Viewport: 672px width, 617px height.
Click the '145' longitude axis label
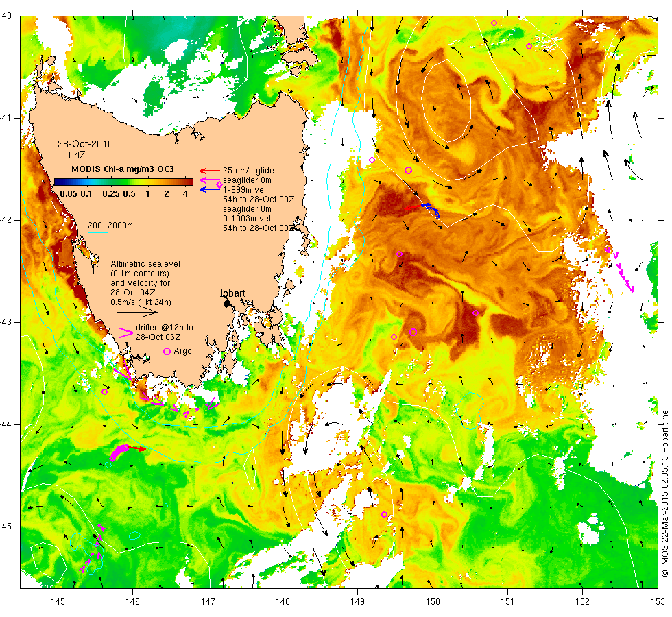58,602
